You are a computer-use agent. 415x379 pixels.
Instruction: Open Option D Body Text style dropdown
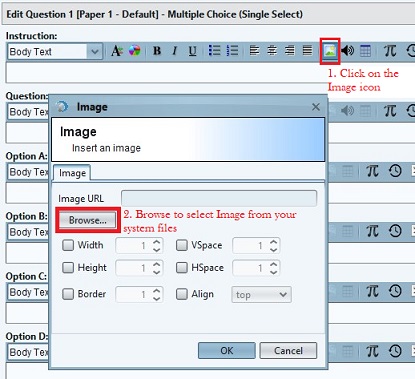(28, 352)
